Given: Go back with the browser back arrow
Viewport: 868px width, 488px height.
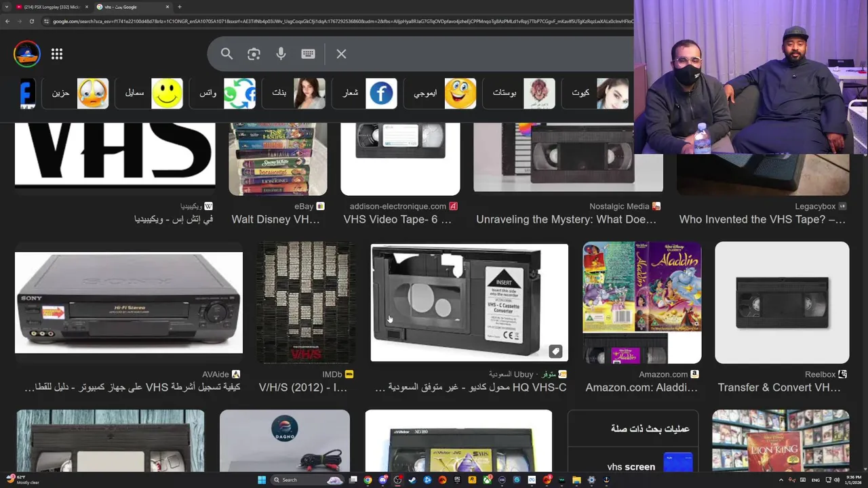Looking at the screenshot, I should point(7,21).
